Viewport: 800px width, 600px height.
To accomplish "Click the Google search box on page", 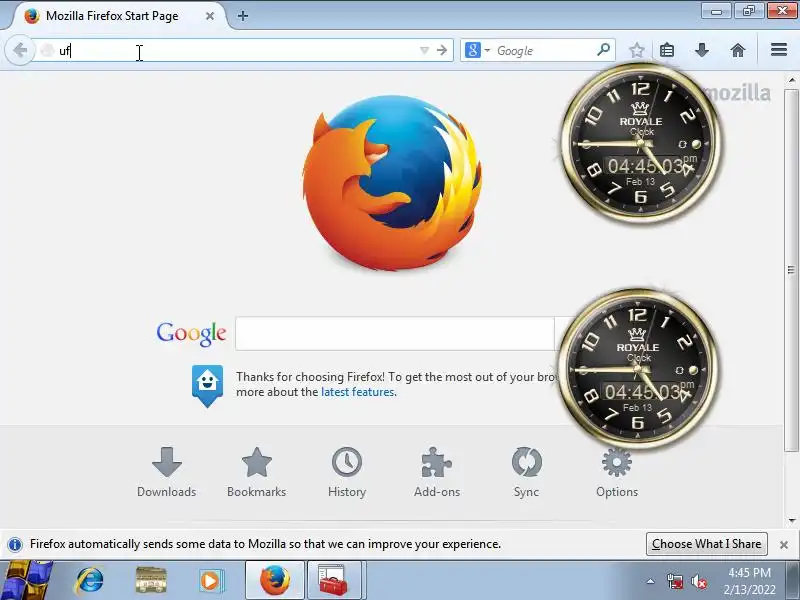I will click(x=395, y=333).
